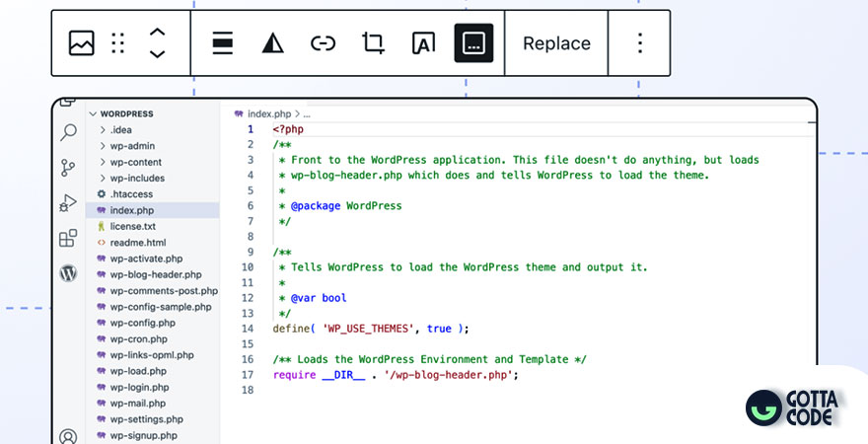This screenshot has width=868, height=444.
Task: Click the 'true' keyword on line 14
Action: click(x=439, y=329)
